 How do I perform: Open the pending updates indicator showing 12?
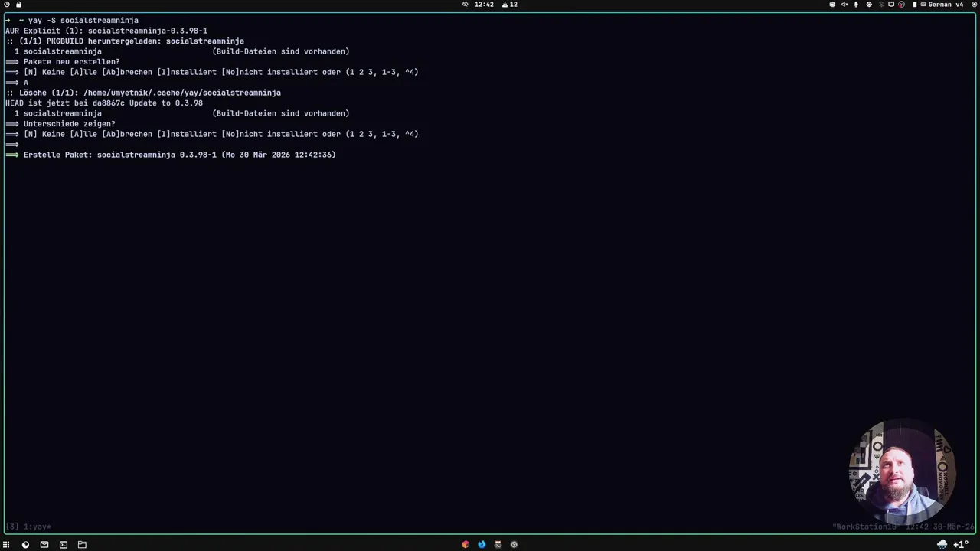click(510, 5)
